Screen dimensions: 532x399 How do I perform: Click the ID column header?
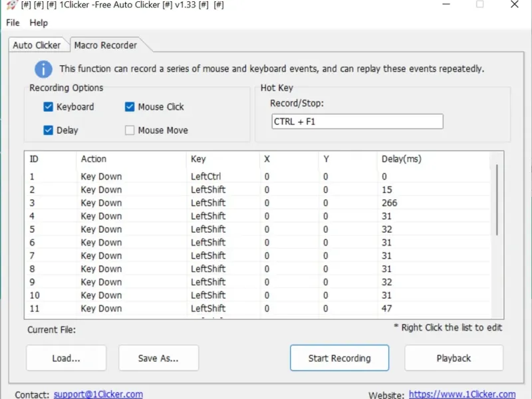(x=51, y=159)
